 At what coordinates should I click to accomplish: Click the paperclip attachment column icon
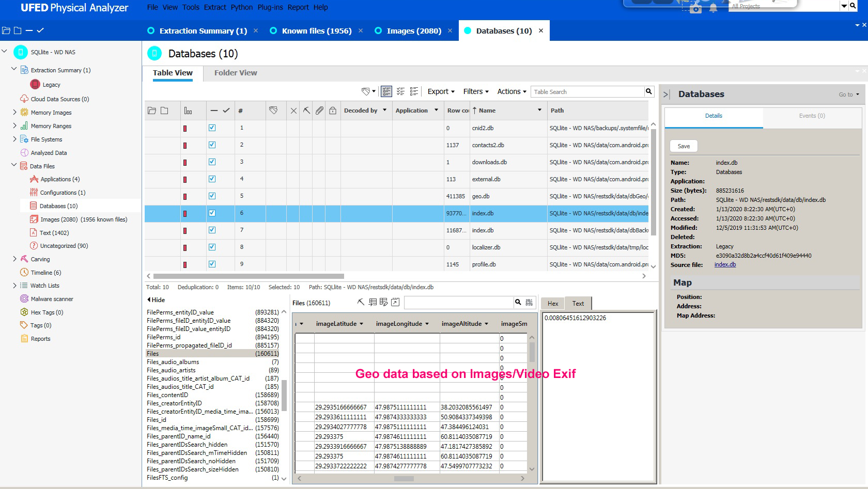pyautogui.click(x=320, y=111)
